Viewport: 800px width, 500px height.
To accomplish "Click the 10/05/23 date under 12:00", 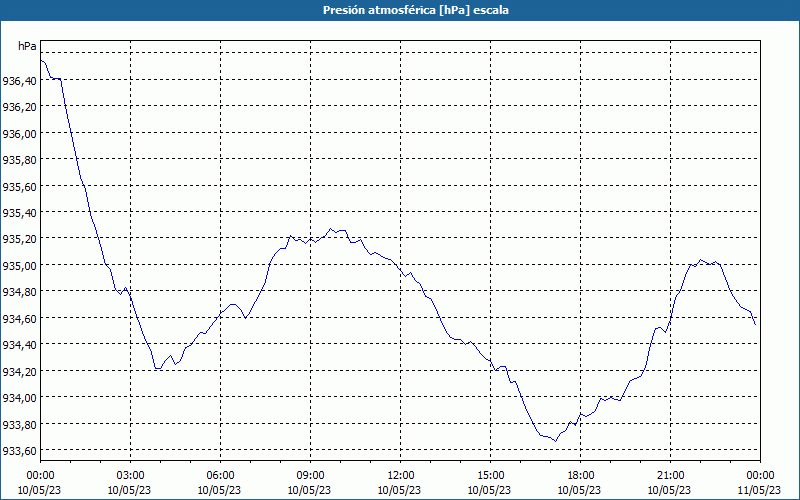I will (x=399, y=490).
